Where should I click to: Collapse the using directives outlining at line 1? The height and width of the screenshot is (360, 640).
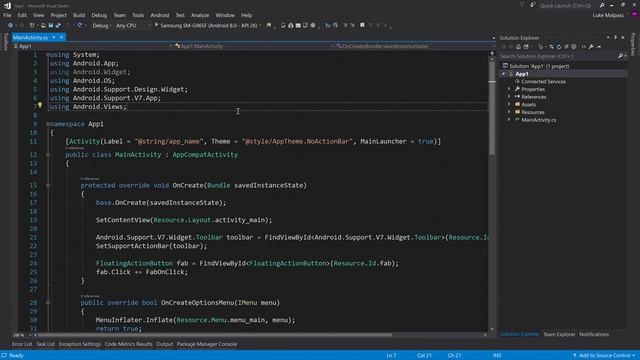point(48,54)
